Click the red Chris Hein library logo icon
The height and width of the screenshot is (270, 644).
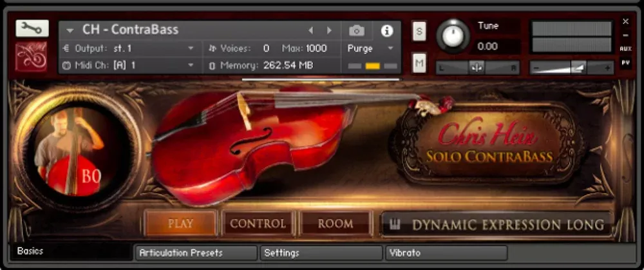[x=32, y=56]
